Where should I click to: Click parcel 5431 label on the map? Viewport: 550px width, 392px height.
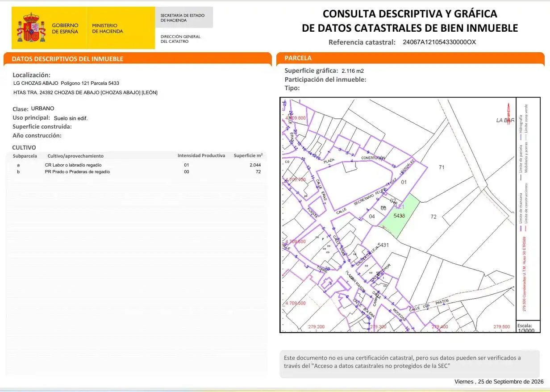(x=383, y=245)
